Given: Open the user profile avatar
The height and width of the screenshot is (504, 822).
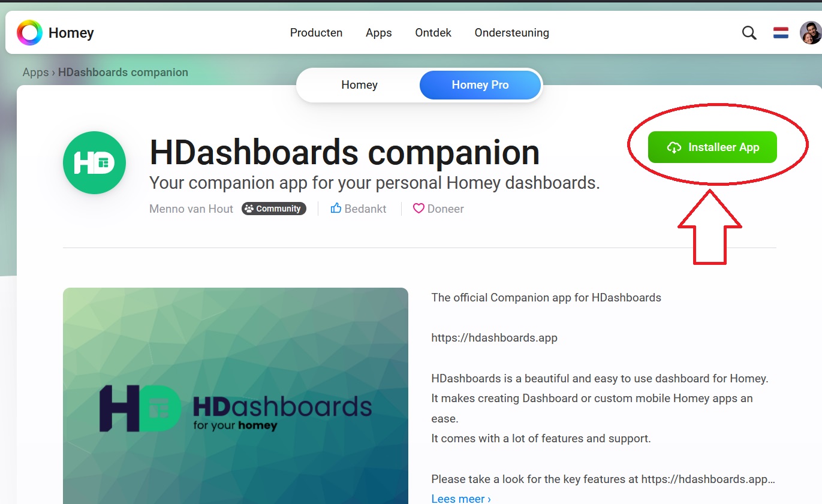Looking at the screenshot, I should (x=810, y=33).
